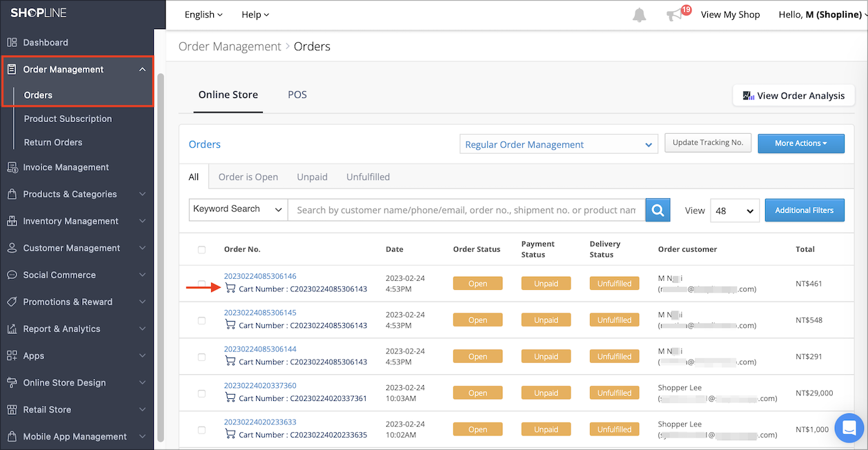Check the box for order 20230224085306146

pyautogui.click(x=201, y=284)
